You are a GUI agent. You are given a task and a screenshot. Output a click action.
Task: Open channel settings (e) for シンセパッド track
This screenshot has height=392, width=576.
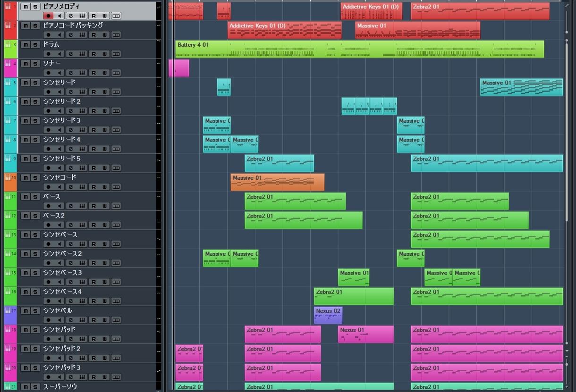coord(70,339)
